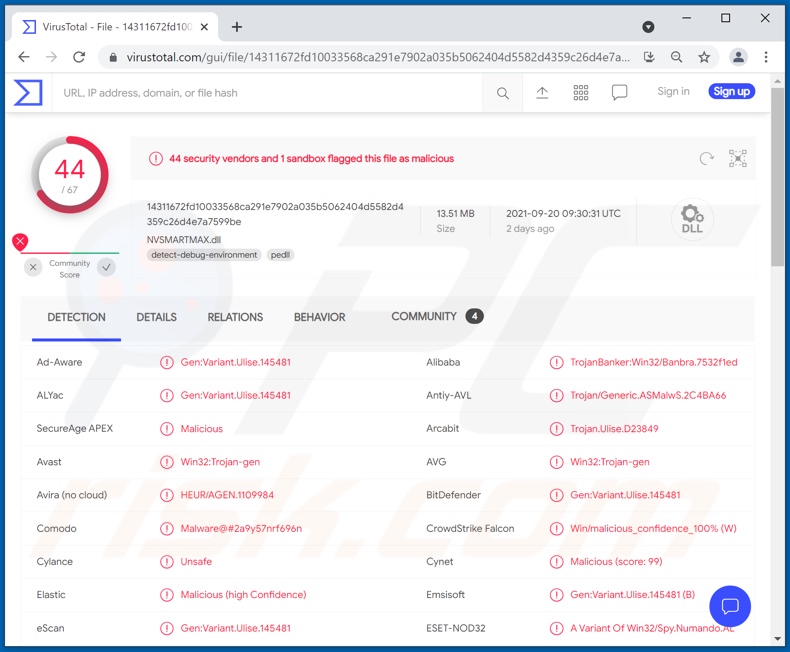This screenshot has width=790, height=652.
Task: Click the Community Score bar
Action: point(70,252)
